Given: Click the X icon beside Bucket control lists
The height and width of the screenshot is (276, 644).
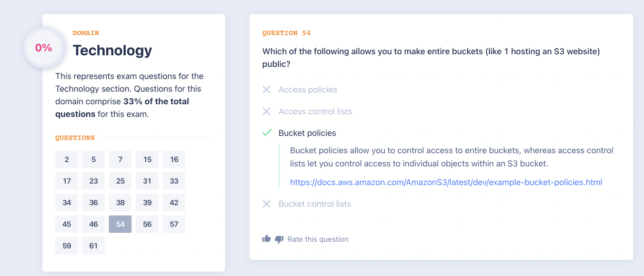Looking at the screenshot, I should 267,204.
